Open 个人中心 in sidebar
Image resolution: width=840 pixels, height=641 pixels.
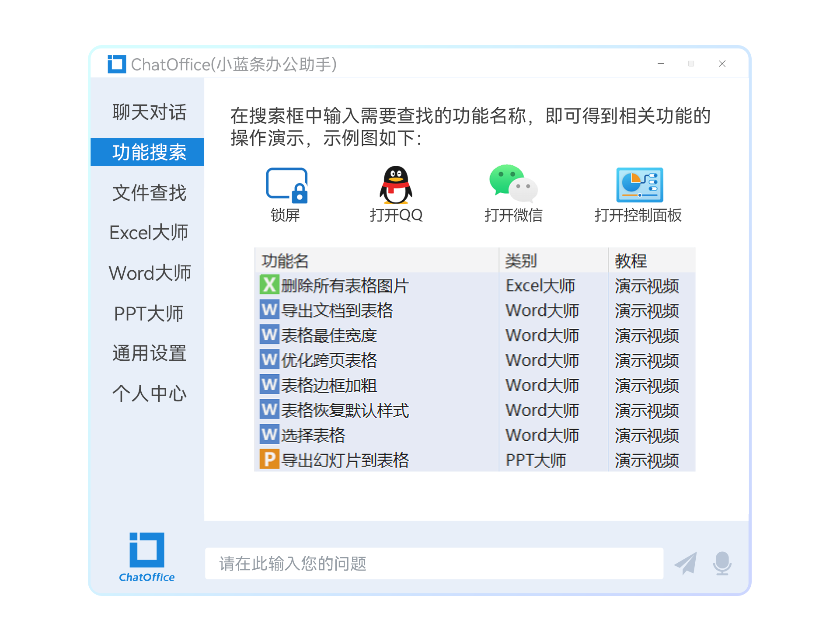[x=149, y=394]
